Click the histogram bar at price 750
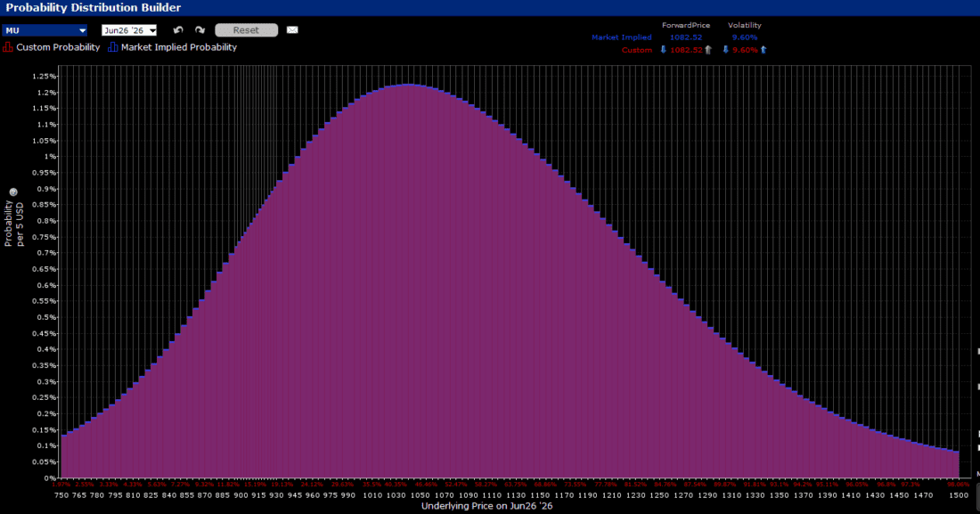Viewport: 980px width, 514px height. [x=63, y=456]
